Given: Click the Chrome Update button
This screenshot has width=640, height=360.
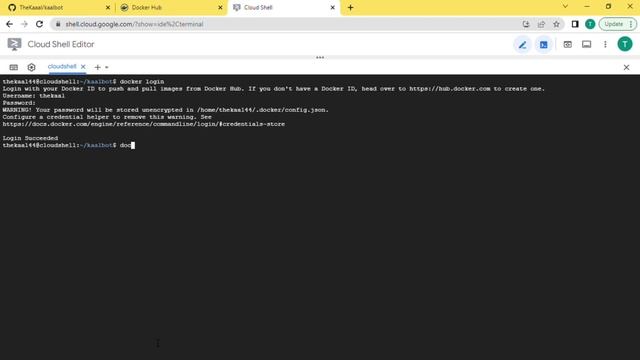Looking at the screenshot, I should (618, 24).
